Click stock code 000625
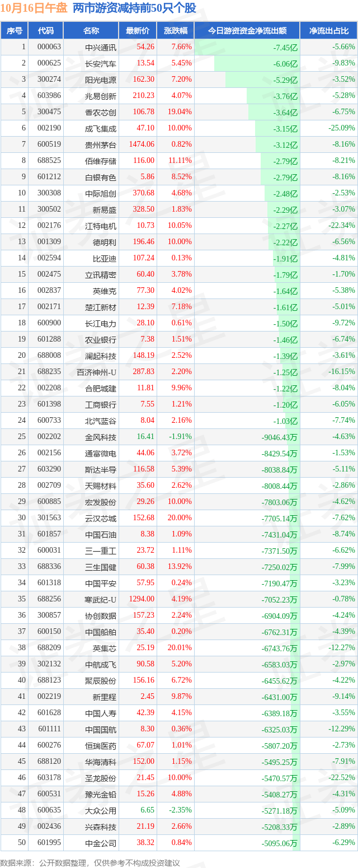This screenshot has height=868, width=358. click(x=49, y=63)
